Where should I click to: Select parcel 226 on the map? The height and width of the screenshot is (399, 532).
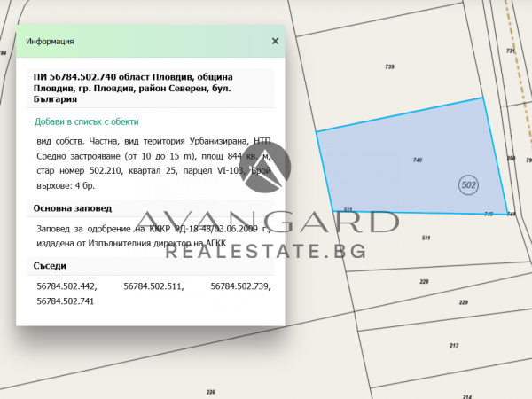[210, 391]
